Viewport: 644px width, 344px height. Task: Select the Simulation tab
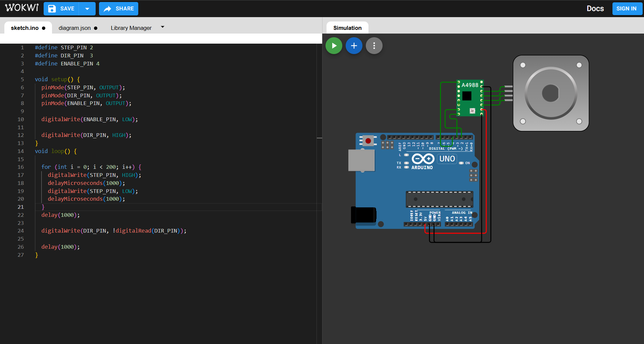(x=347, y=28)
